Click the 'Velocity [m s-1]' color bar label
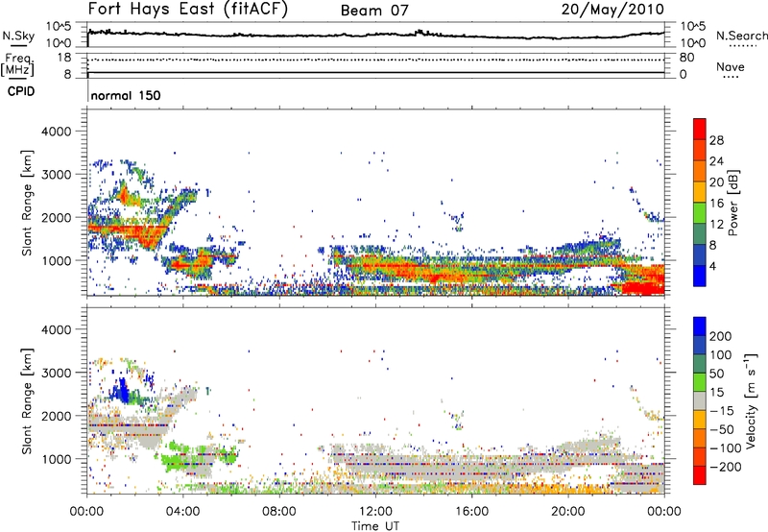768x532 pixels. [x=751, y=400]
